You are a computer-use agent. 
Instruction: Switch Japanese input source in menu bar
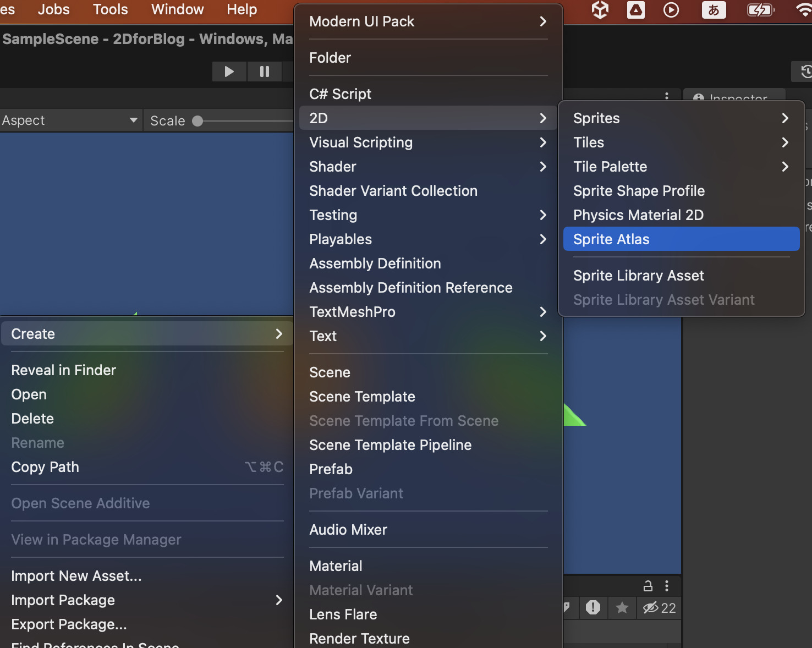(x=714, y=10)
